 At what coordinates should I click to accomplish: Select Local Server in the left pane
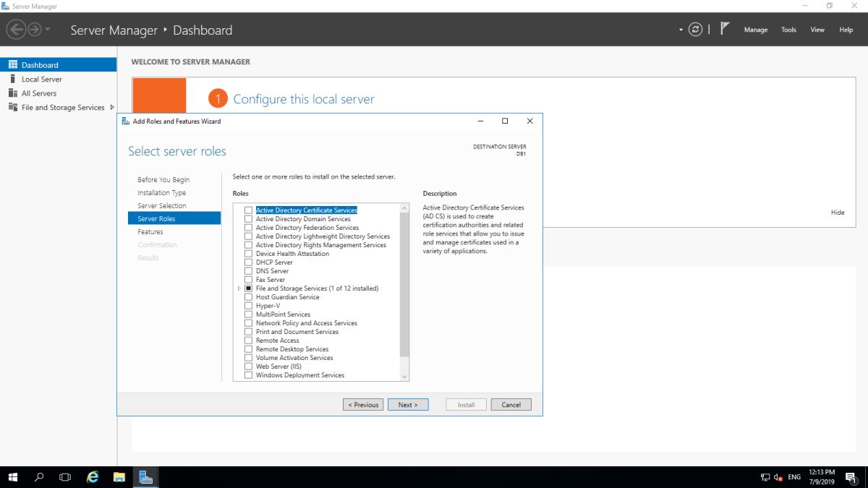tap(58, 79)
